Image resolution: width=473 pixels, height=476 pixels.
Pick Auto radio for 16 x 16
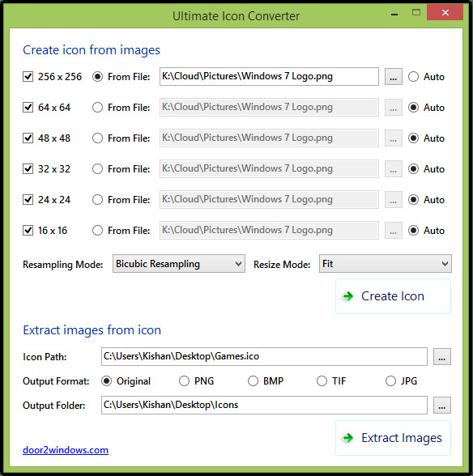click(x=413, y=231)
